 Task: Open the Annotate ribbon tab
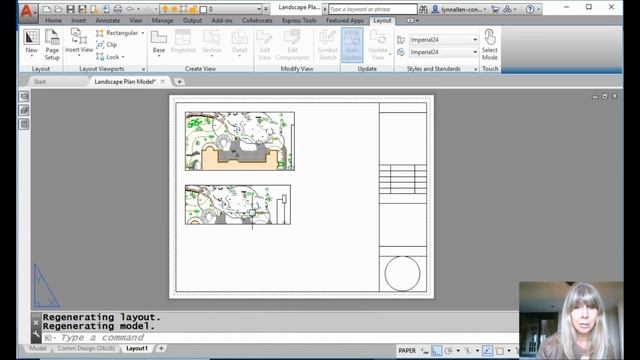pyautogui.click(x=108, y=20)
